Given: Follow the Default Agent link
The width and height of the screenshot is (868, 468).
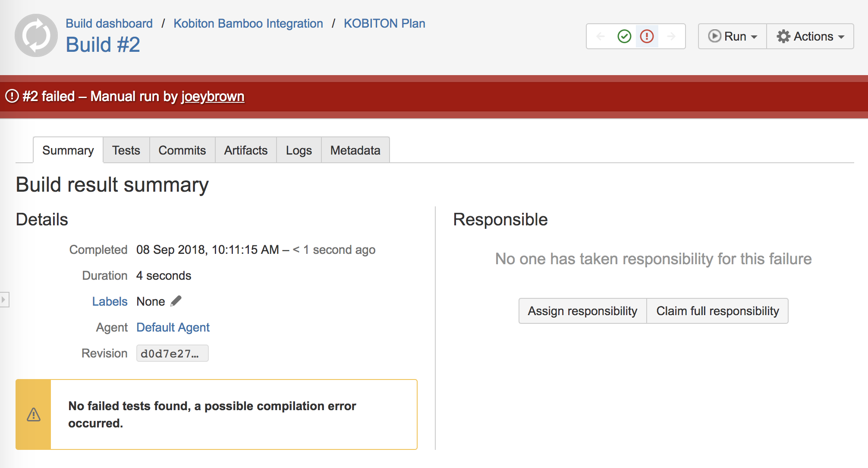Looking at the screenshot, I should pos(173,327).
